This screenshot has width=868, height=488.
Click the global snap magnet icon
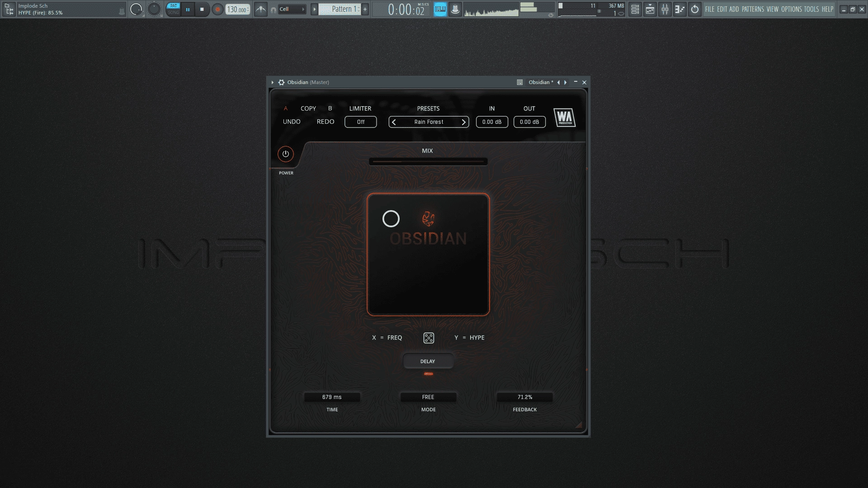tap(273, 9)
